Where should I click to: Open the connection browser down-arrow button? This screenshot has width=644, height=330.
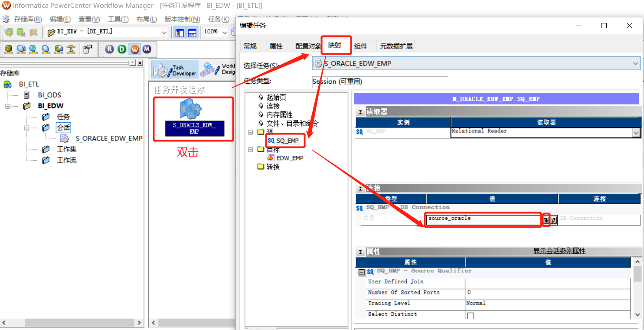546,220
